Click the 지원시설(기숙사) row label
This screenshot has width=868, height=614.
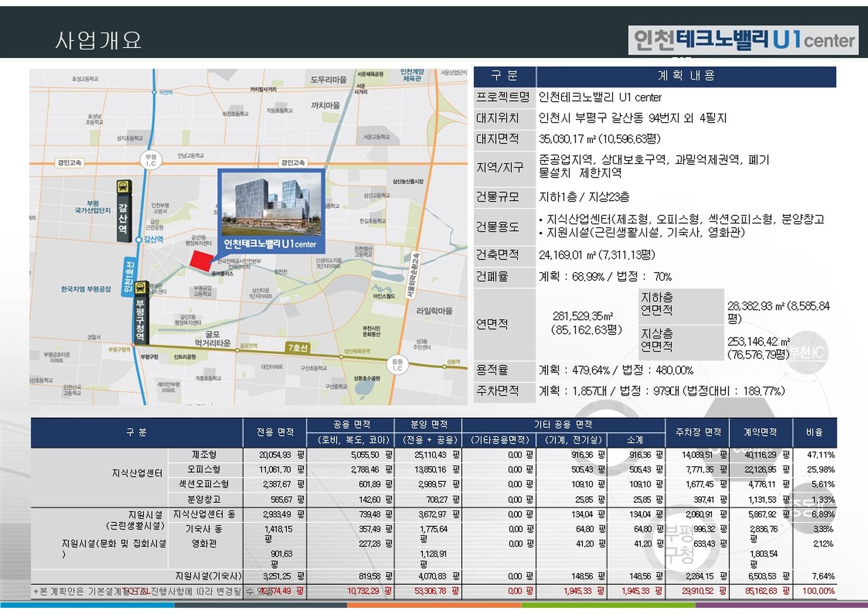click(x=208, y=576)
